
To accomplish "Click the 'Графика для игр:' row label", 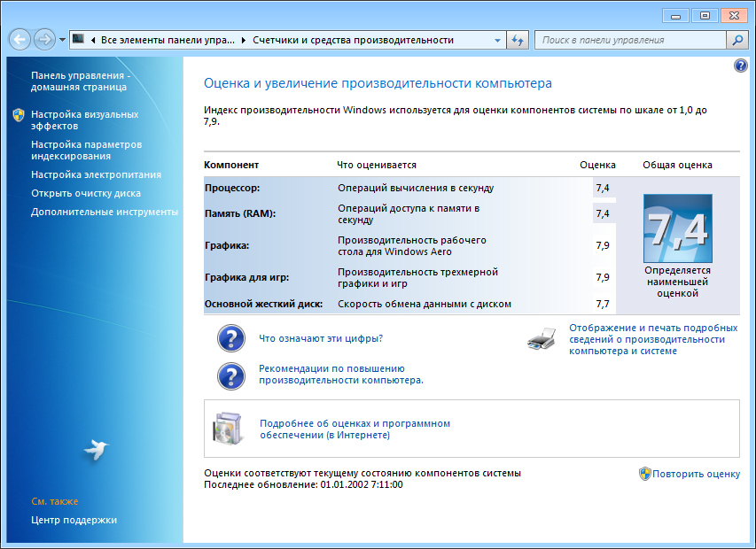I will pyautogui.click(x=247, y=277).
